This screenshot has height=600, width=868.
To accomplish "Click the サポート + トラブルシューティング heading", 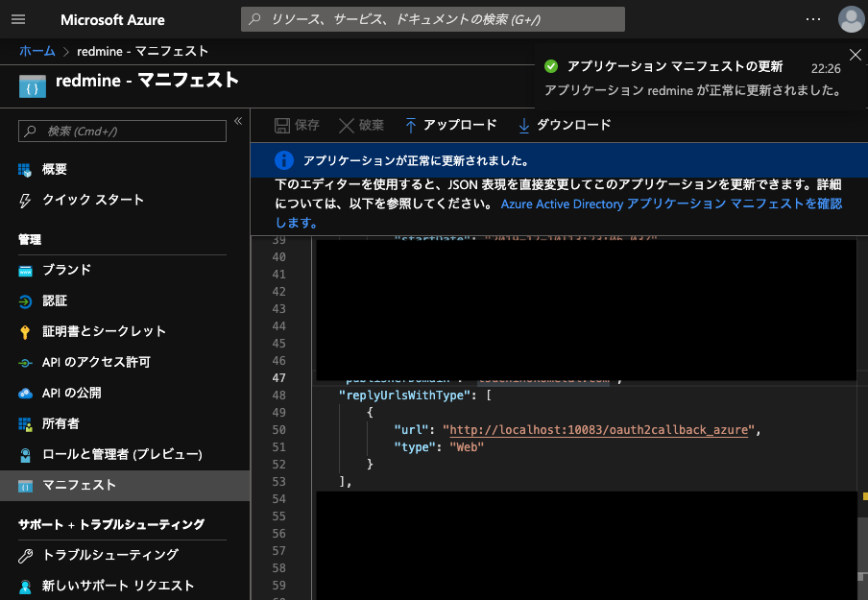I will (111, 525).
